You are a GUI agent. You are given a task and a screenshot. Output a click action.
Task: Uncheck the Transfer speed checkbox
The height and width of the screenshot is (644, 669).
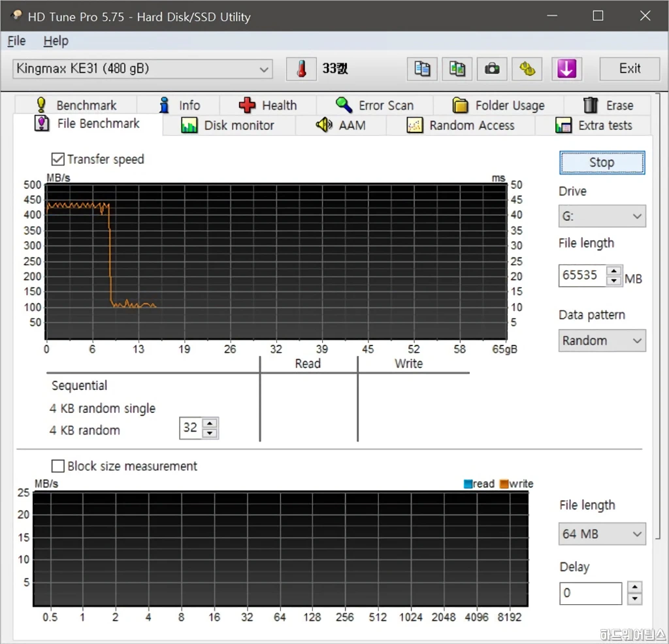point(57,159)
